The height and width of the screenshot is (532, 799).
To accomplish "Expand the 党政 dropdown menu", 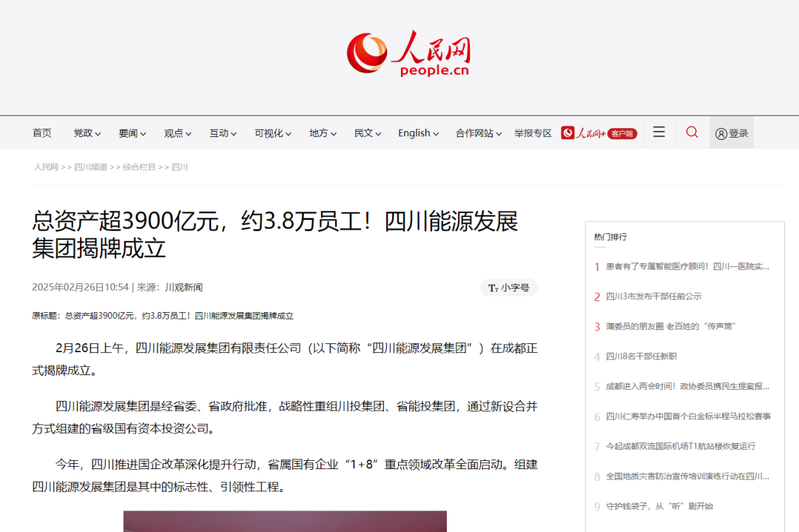I will tap(87, 133).
